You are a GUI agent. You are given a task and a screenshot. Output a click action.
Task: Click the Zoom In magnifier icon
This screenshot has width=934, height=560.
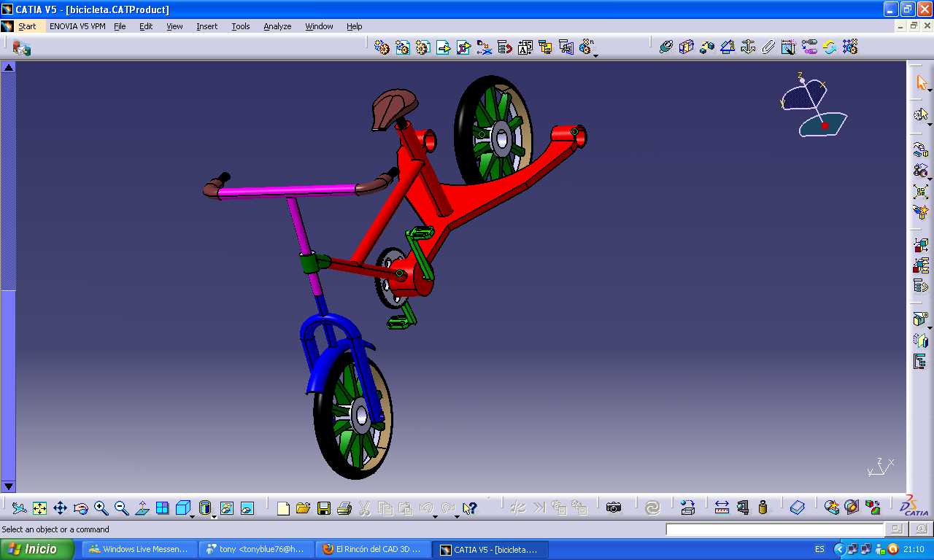pos(101,507)
